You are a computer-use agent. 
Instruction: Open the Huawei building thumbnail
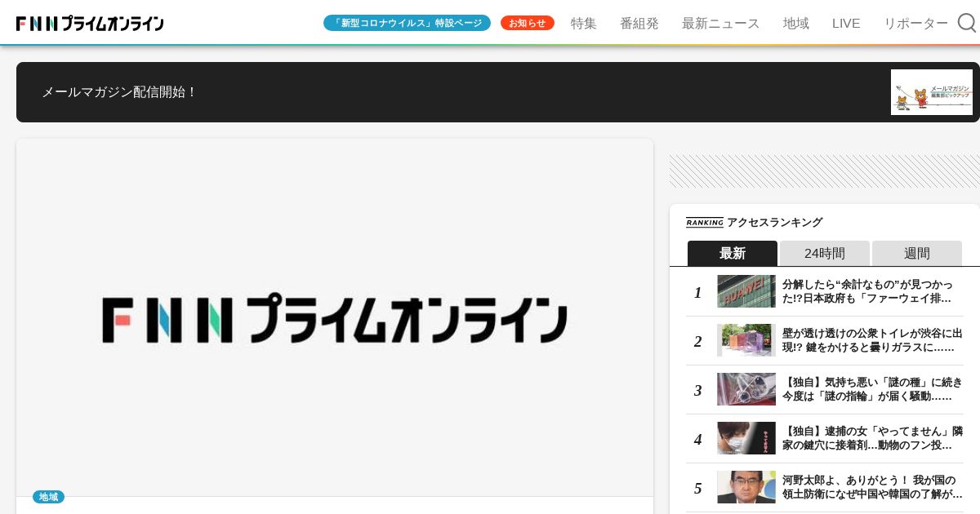pyautogui.click(x=746, y=291)
